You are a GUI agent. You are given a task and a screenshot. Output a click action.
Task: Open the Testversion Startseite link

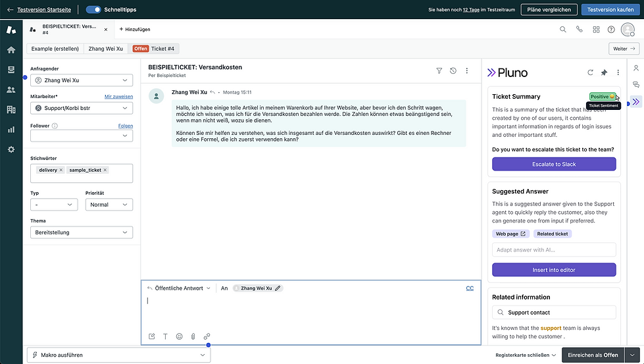click(44, 9)
